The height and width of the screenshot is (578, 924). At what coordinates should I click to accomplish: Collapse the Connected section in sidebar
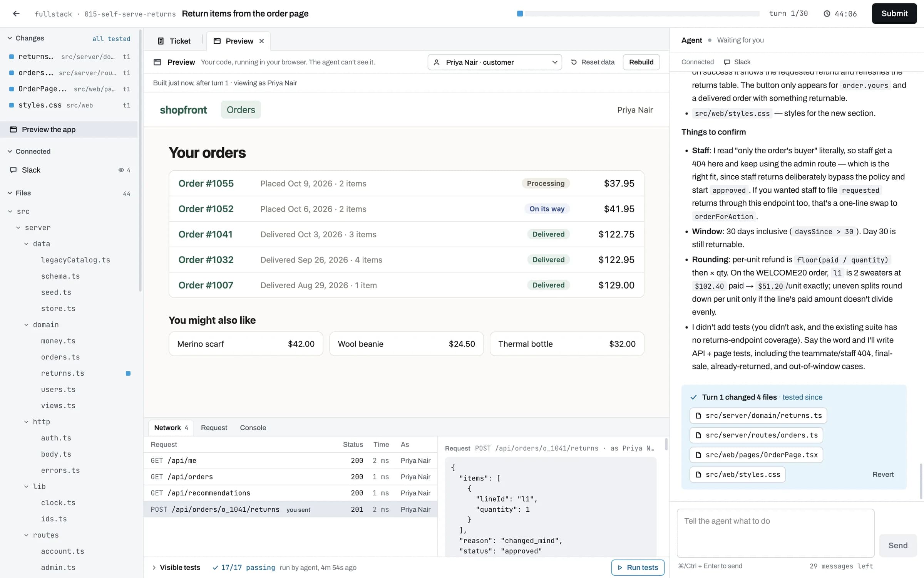(x=10, y=151)
